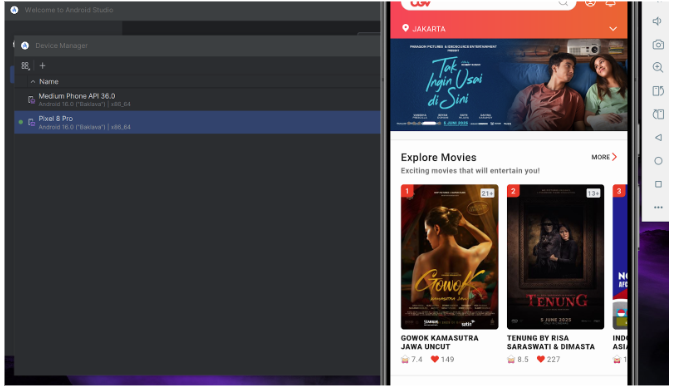Click the search magnifier in CGV search bar
The image size is (675, 388).
coord(563,3)
